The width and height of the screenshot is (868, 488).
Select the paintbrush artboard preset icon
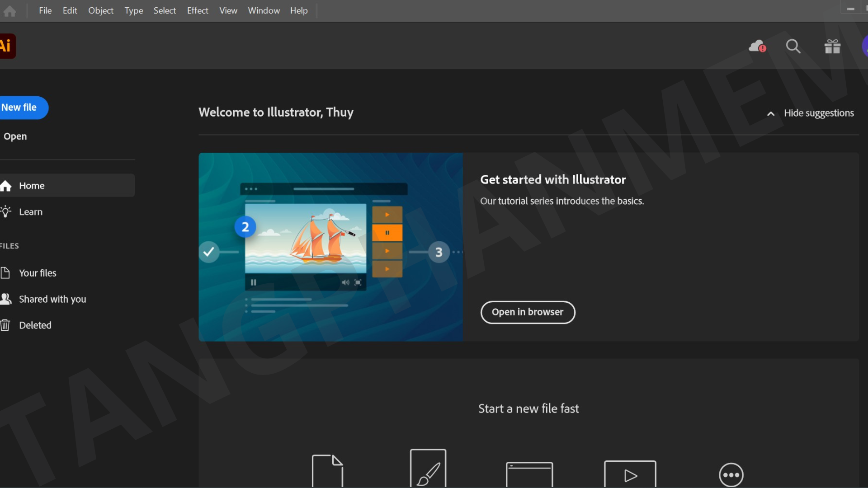[x=428, y=468]
